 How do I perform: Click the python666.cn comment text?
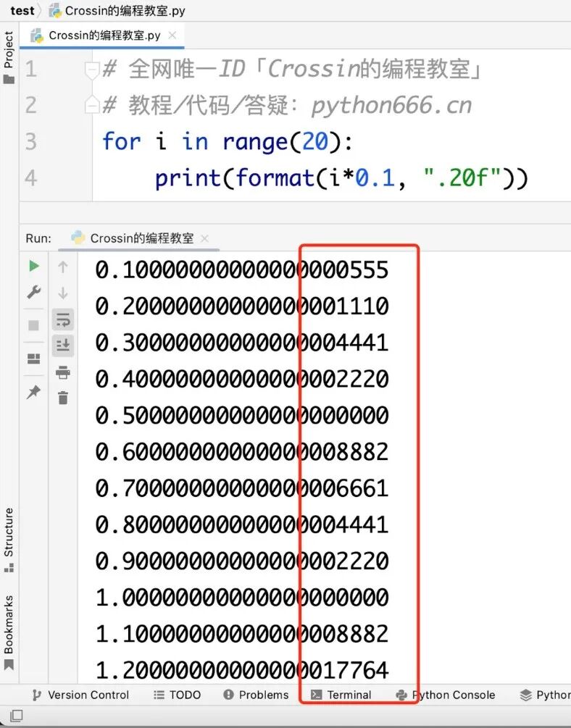click(391, 105)
